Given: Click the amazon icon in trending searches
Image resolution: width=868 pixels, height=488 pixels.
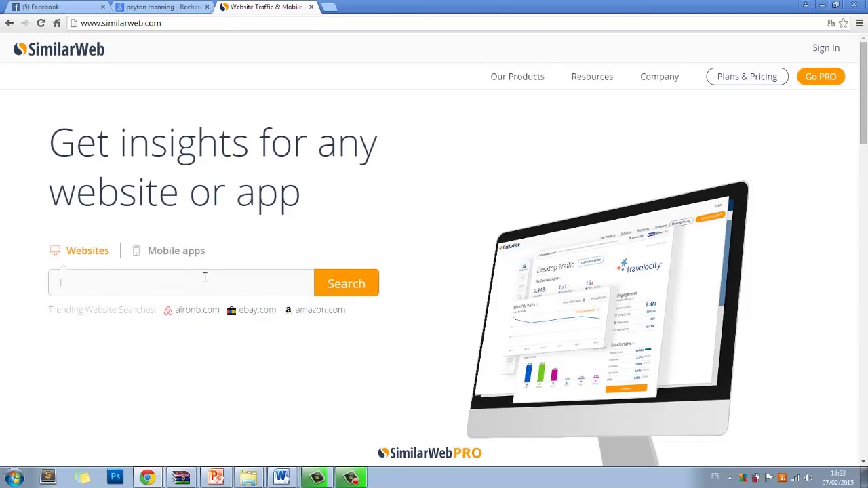Looking at the screenshot, I should (x=288, y=310).
